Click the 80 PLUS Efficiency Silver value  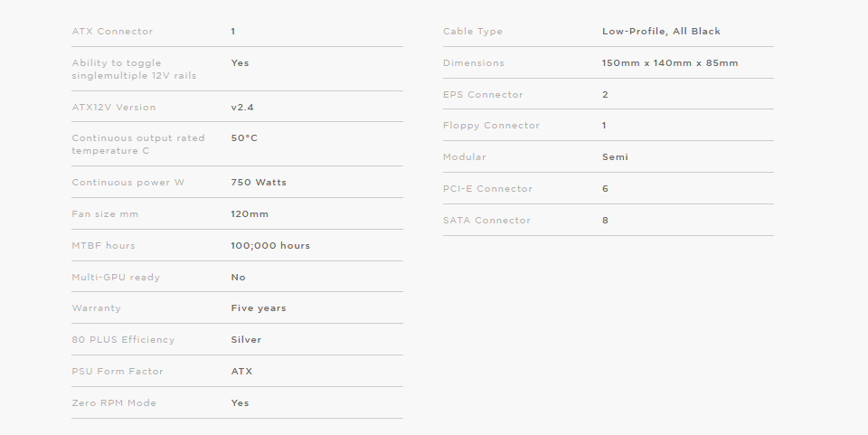click(x=246, y=340)
